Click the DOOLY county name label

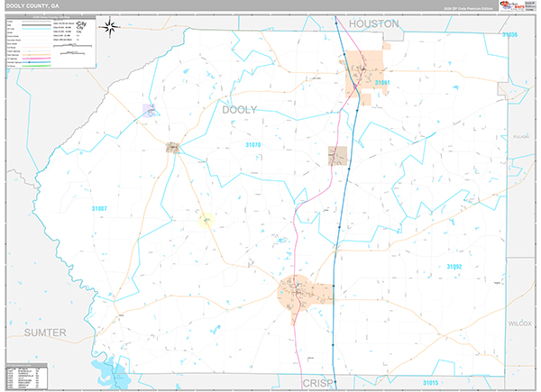239,109
